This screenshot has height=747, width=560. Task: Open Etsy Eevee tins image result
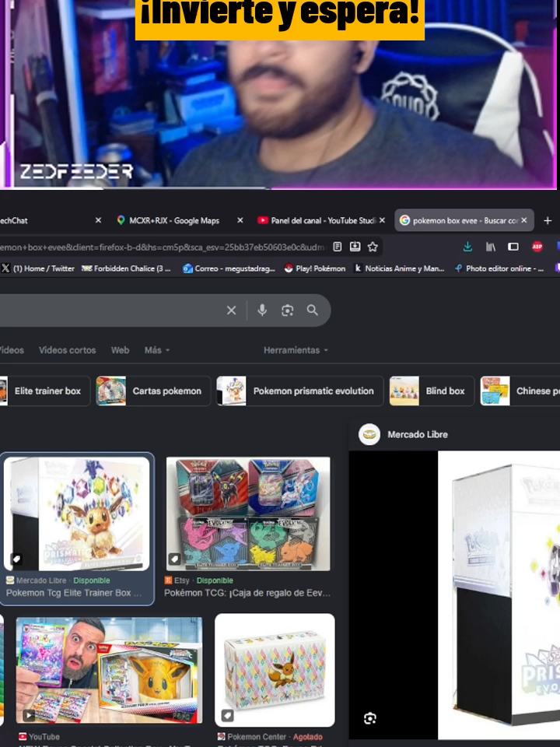tap(247, 514)
